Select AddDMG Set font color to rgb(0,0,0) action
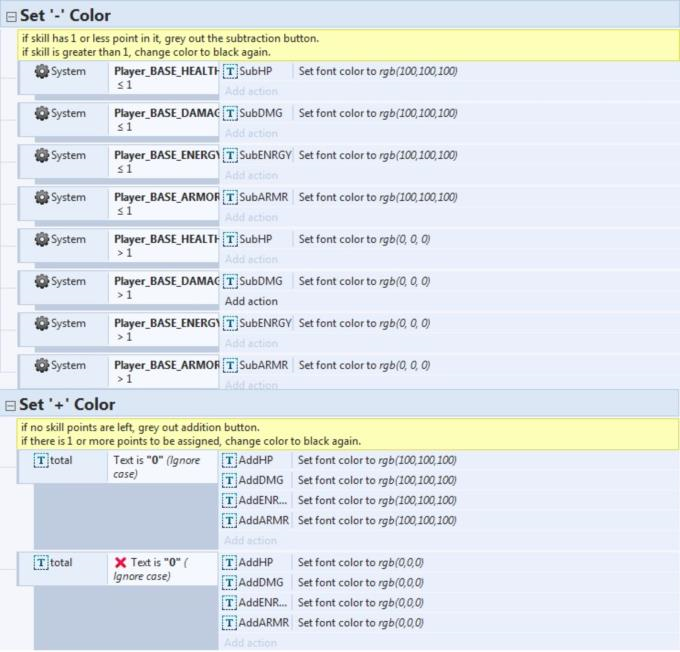This screenshot has height=652, width=680. [360, 583]
